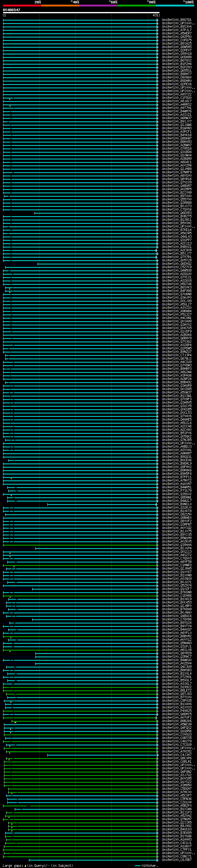
Task: Click the red ~20% identity legend bar
Action: pos(22,6)
